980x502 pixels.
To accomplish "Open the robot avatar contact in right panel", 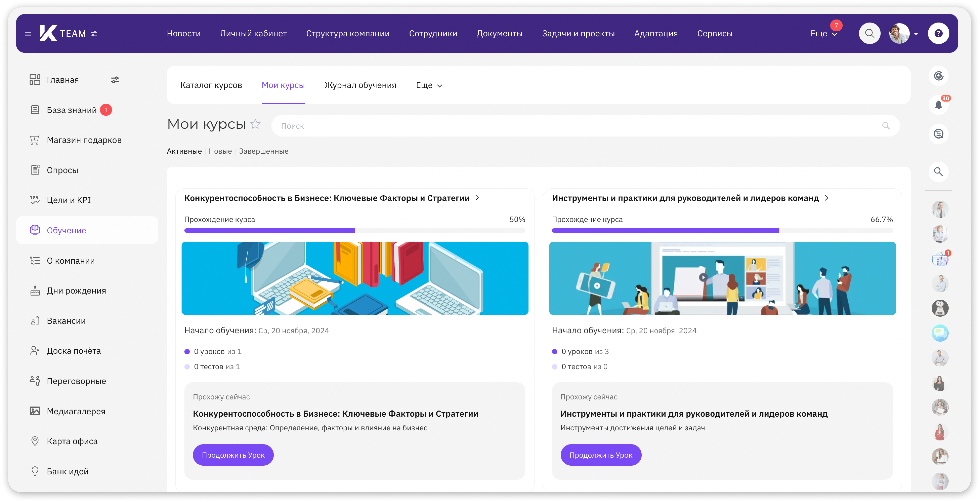I will click(940, 308).
